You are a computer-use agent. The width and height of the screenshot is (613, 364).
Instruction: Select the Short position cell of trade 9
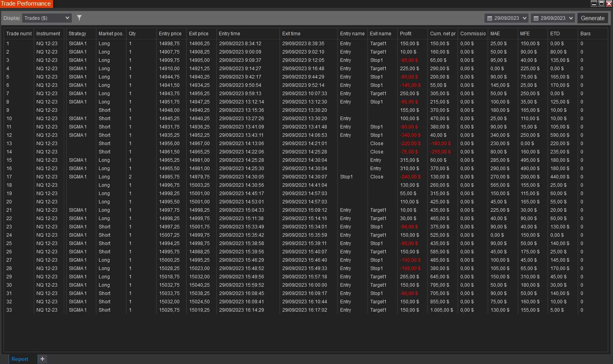(x=105, y=110)
